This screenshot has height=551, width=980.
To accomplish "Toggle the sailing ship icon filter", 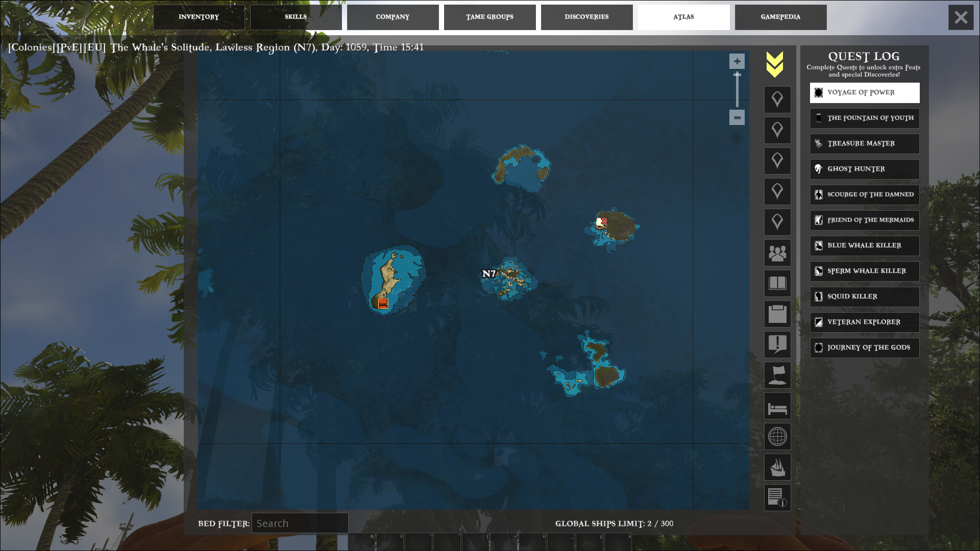I will pyautogui.click(x=777, y=467).
